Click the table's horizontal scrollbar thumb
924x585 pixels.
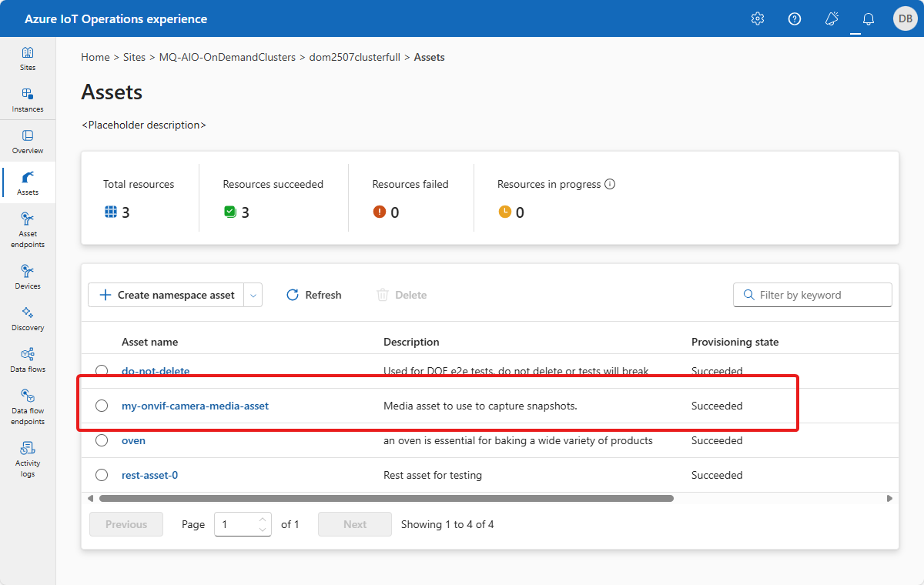[387, 499]
